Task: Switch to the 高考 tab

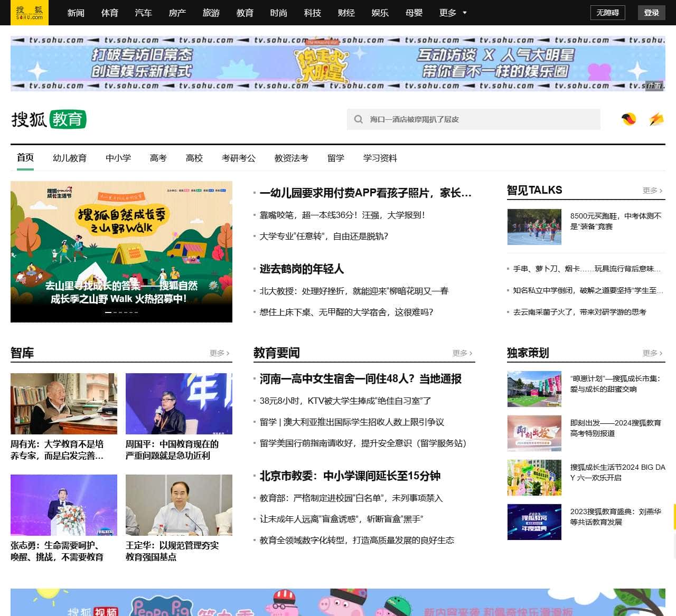Action: point(158,158)
